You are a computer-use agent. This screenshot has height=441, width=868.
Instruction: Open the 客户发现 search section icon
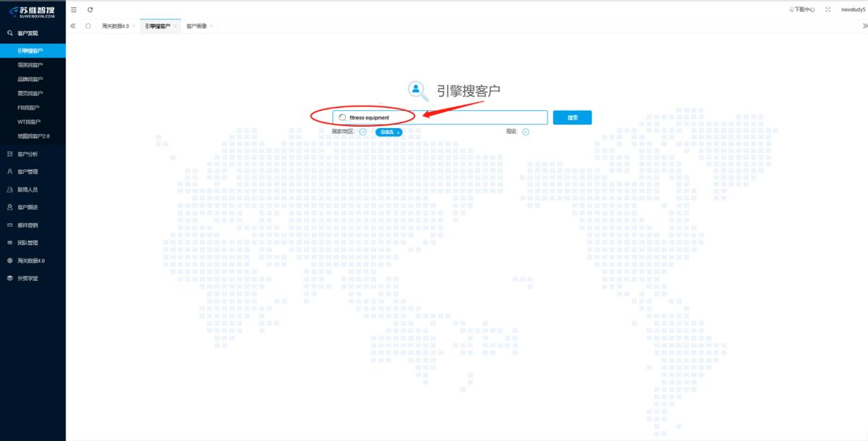[9, 33]
